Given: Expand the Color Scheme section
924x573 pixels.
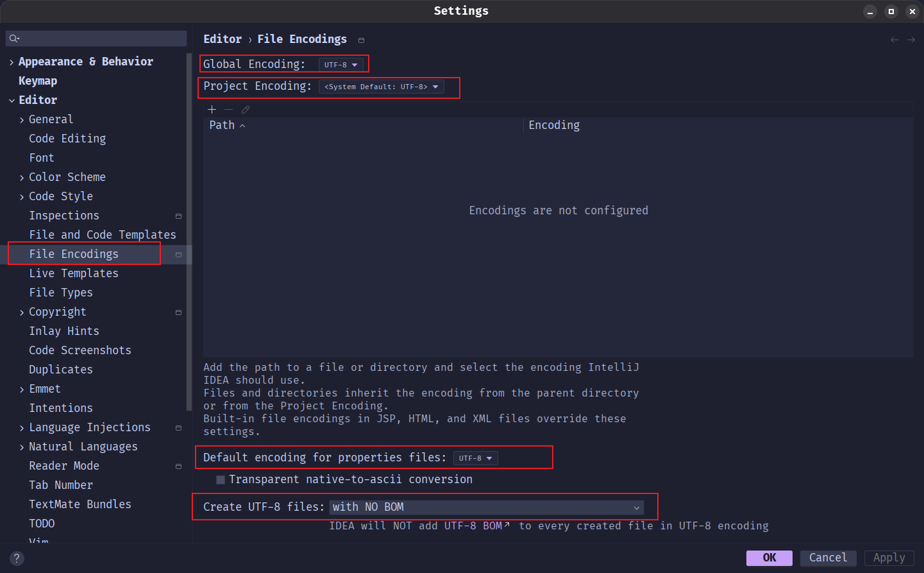Looking at the screenshot, I should (22, 178).
